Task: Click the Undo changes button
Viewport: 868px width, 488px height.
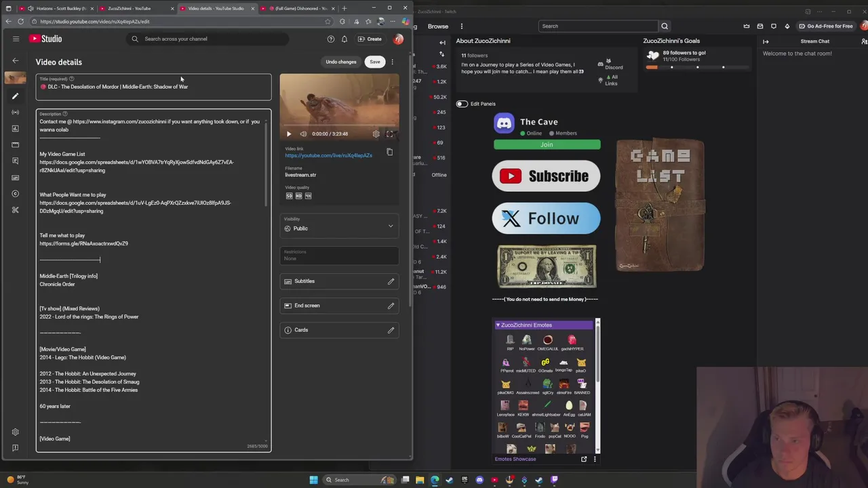Action: pos(340,62)
